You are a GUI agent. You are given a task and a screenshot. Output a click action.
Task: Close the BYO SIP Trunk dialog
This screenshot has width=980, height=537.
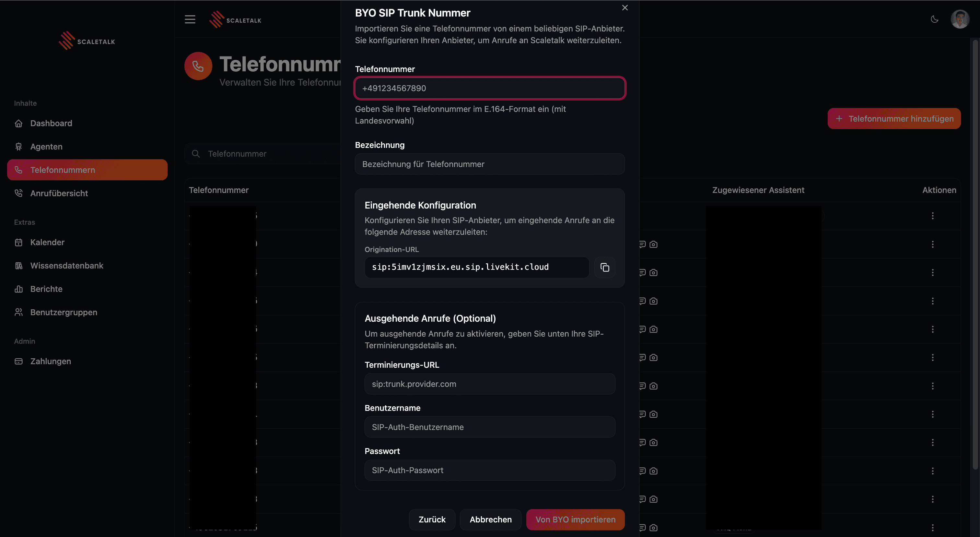625,7
